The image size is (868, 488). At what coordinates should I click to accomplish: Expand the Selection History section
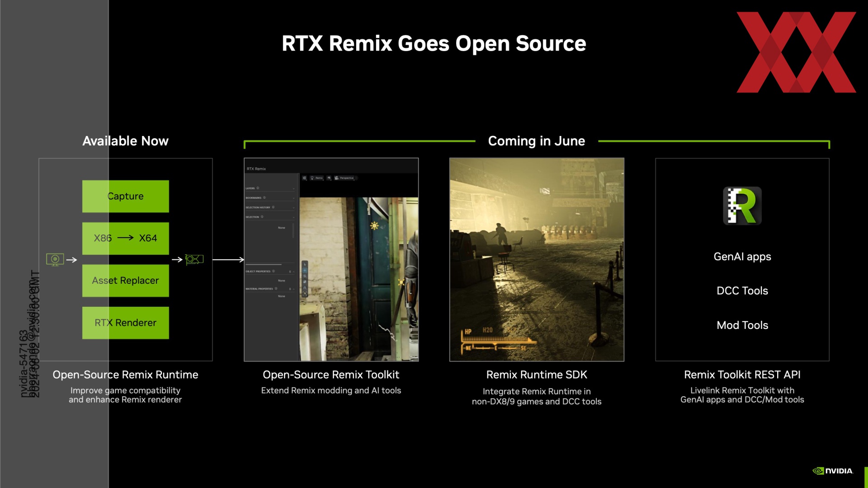tap(293, 207)
